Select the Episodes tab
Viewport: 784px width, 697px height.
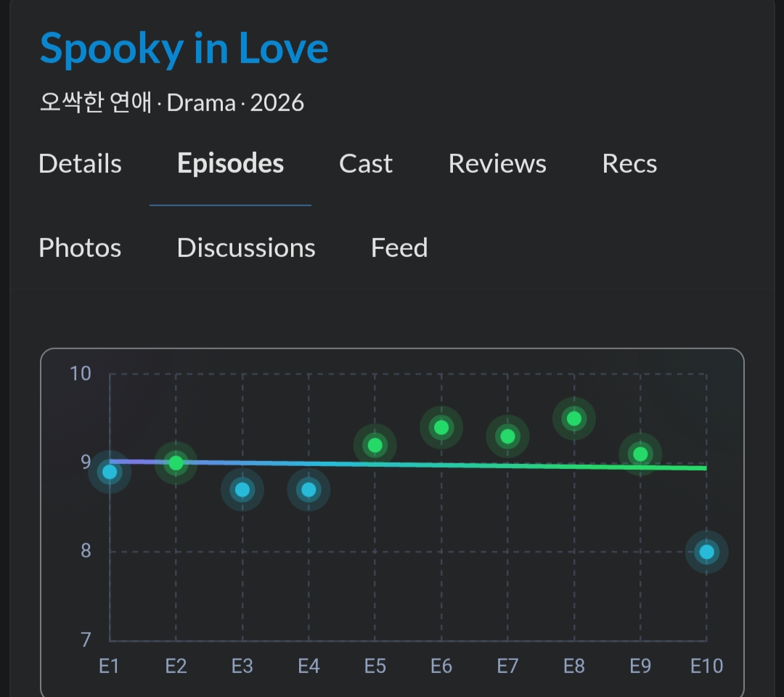coord(231,163)
